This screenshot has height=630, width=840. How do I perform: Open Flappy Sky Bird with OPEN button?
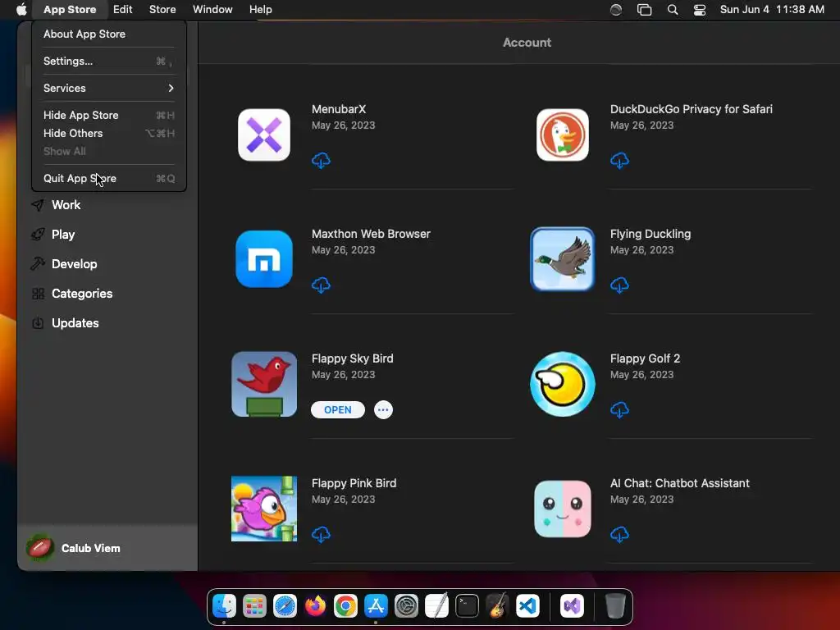click(x=337, y=410)
